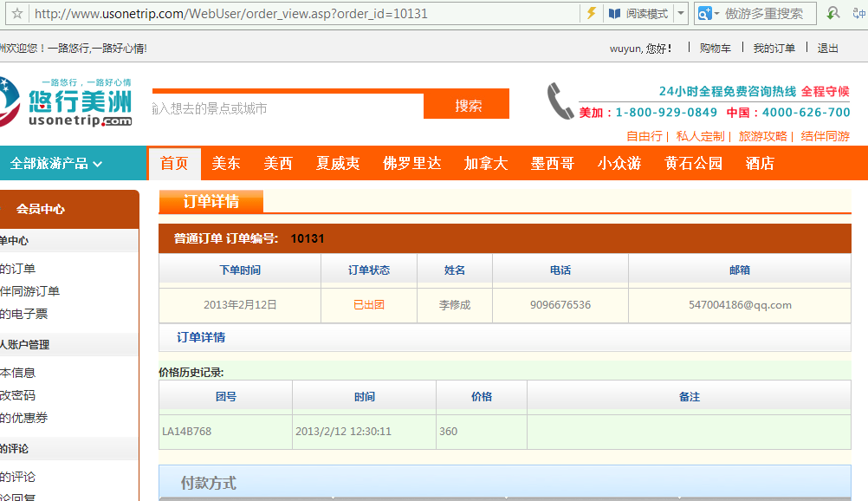Open the 我的订单 my orders link
This screenshot has height=501, width=868.
coord(774,49)
